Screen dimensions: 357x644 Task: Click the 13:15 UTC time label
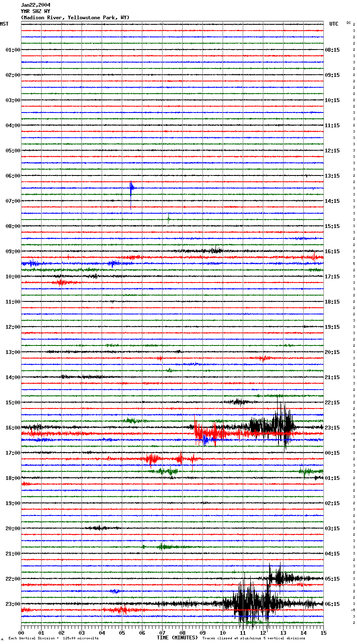(332, 176)
